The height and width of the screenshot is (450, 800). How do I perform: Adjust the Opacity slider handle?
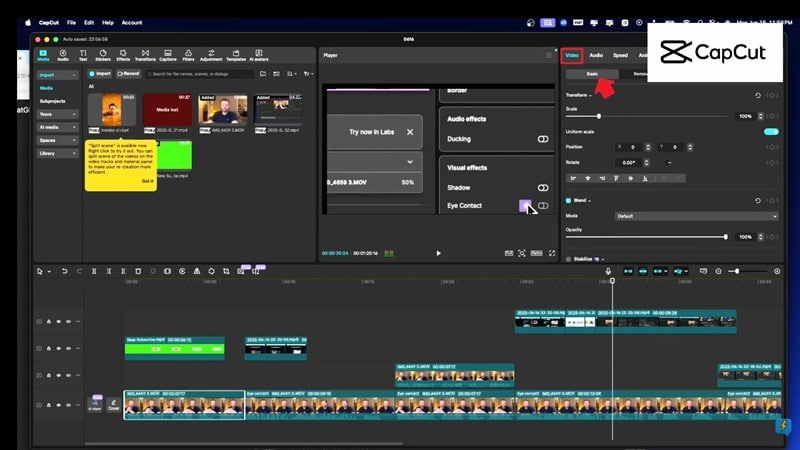coord(726,237)
